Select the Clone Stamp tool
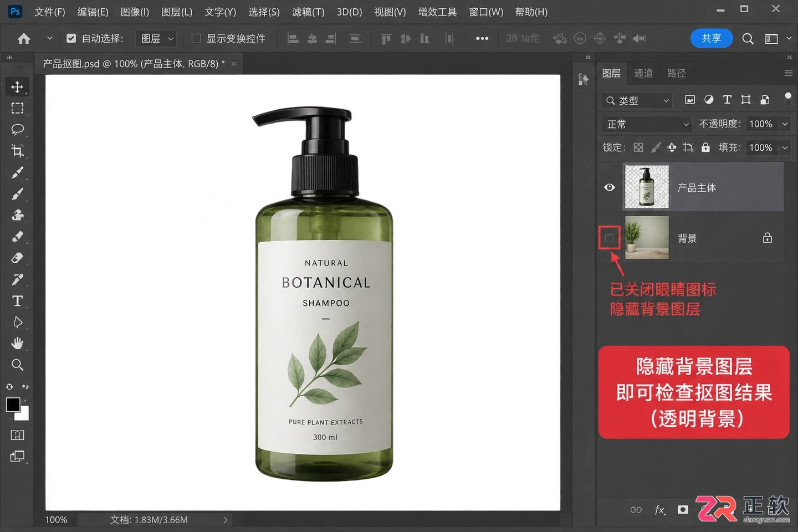798x532 pixels. click(x=17, y=215)
